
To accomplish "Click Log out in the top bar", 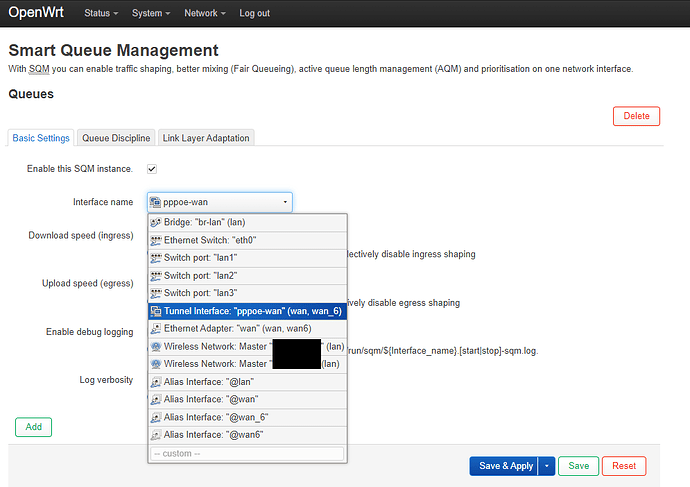I will click(254, 13).
